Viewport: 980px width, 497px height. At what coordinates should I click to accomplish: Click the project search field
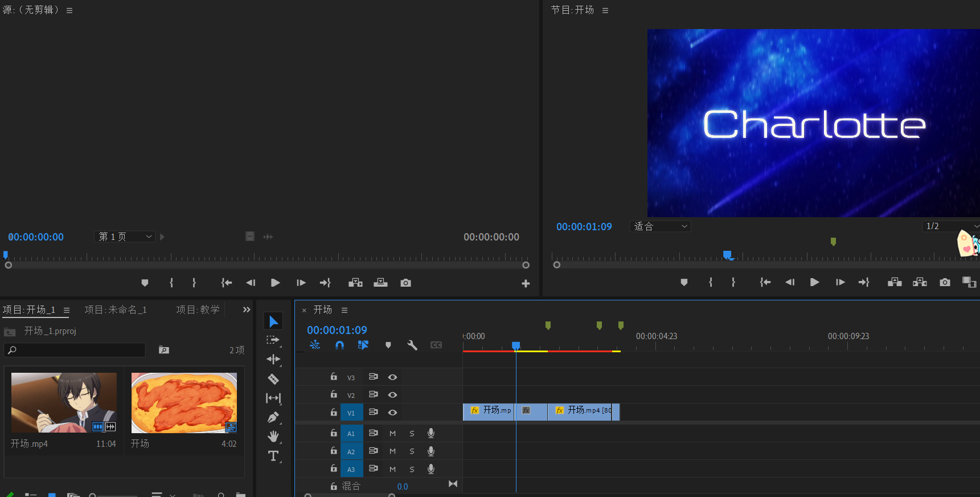[x=75, y=350]
